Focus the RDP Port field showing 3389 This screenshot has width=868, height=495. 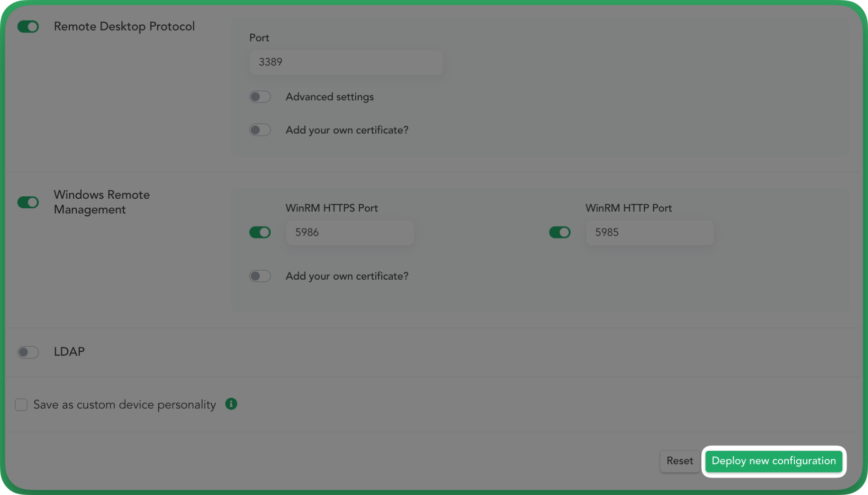tap(346, 62)
